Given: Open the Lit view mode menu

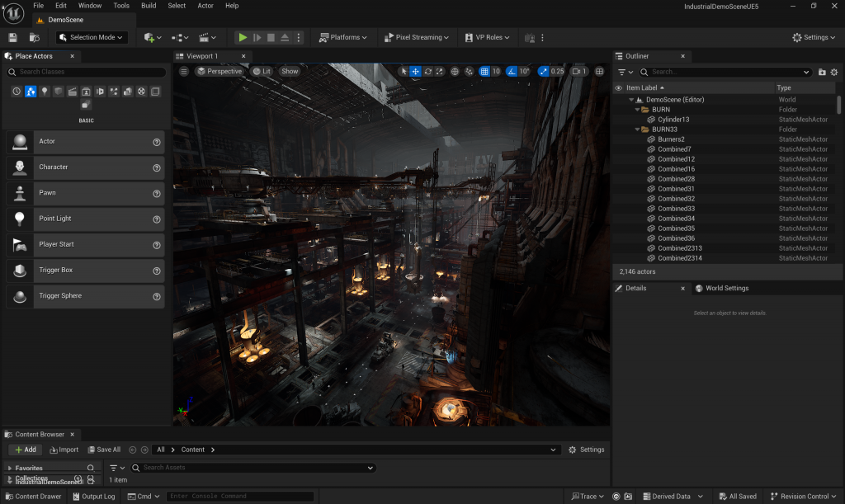Looking at the screenshot, I should 262,71.
